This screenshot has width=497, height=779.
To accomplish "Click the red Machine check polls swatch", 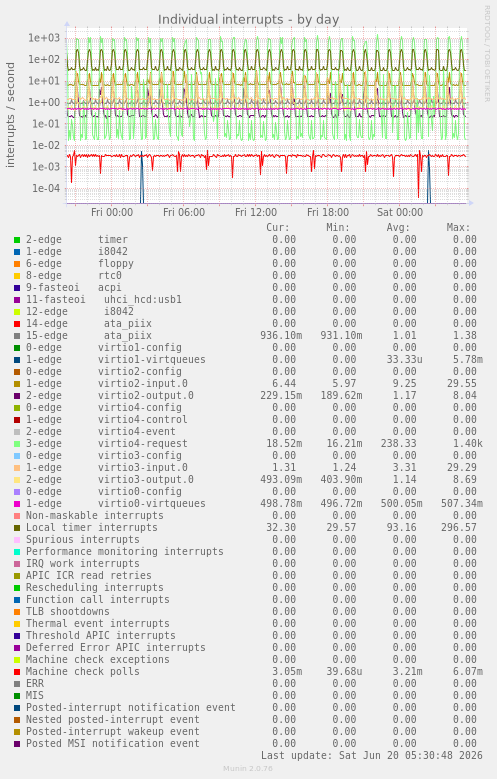I will coord(17,672).
